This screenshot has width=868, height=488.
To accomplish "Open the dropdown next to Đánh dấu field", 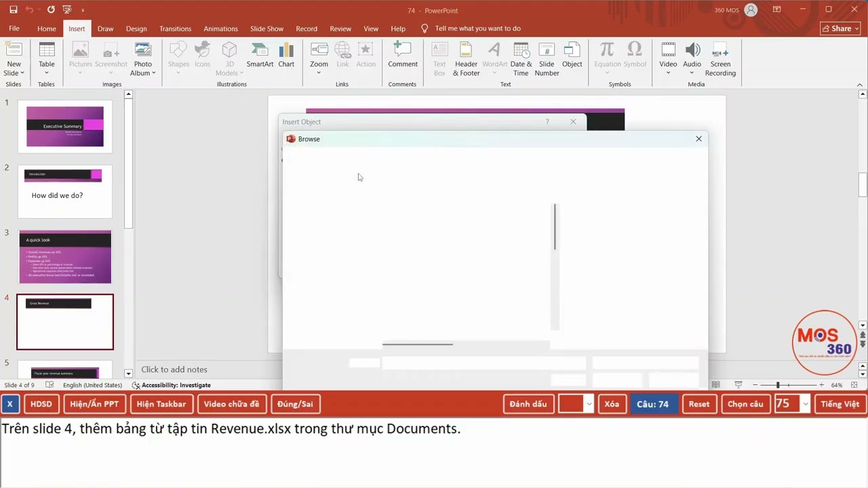I will click(589, 404).
